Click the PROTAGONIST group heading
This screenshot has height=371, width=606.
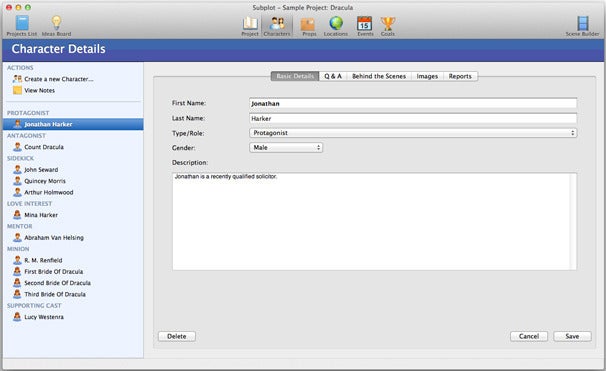coord(28,113)
